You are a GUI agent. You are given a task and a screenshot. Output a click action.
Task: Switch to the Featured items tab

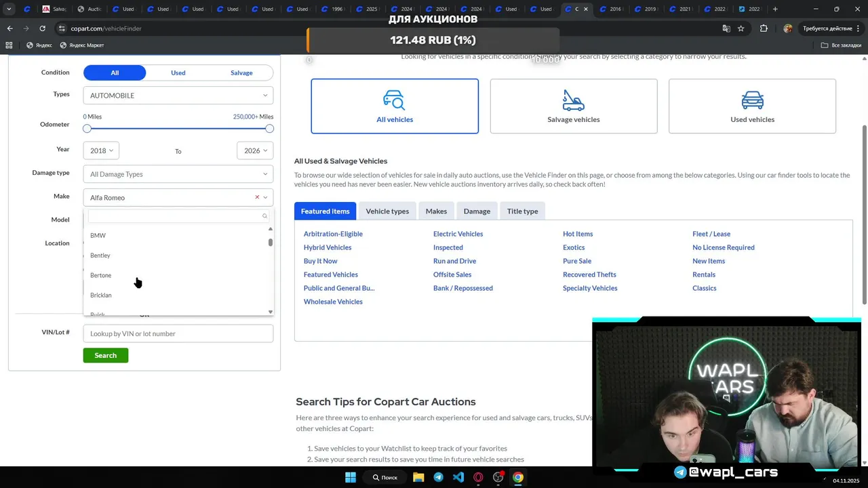click(x=325, y=211)
